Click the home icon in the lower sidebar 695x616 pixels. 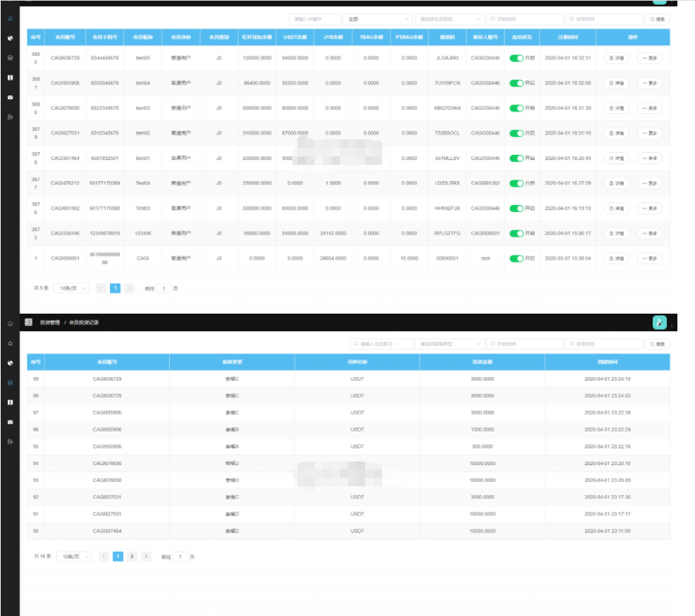pyautogui.click(x=10, y=324)
